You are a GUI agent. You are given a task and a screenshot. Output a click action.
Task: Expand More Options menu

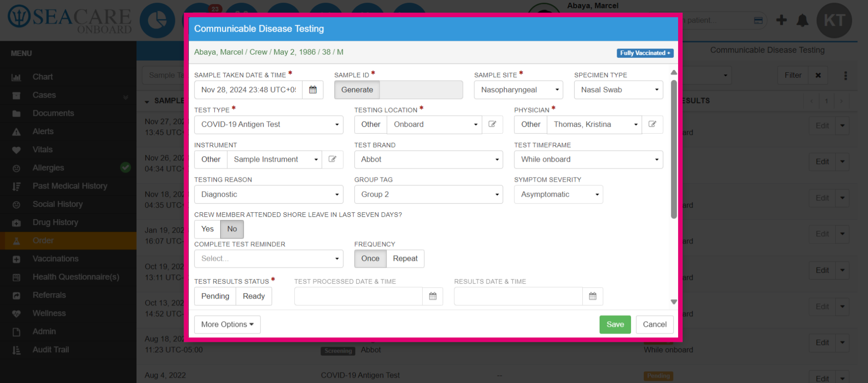[227, 324]
